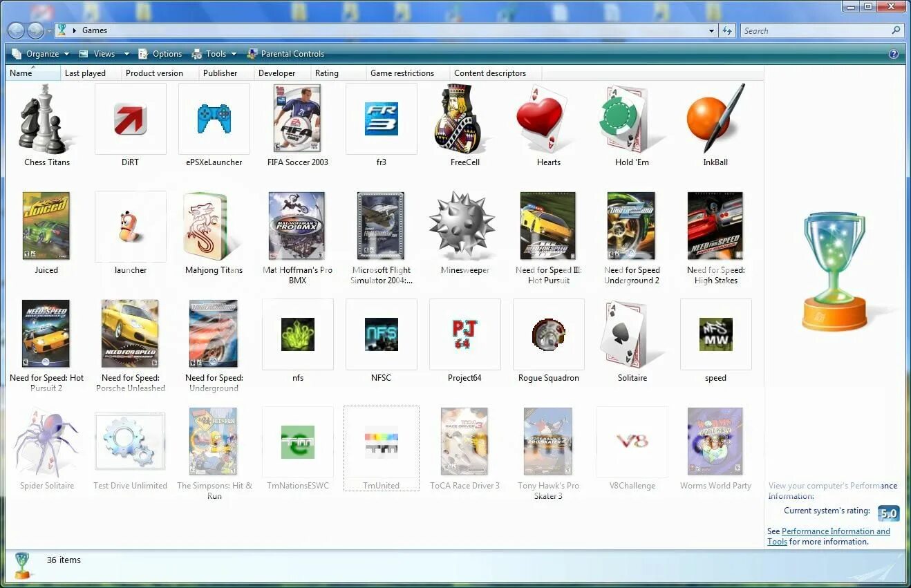Screen dimensions: 911x588
Task: Select Need for Speed Underground 2 cover
Action: (631, 226)
